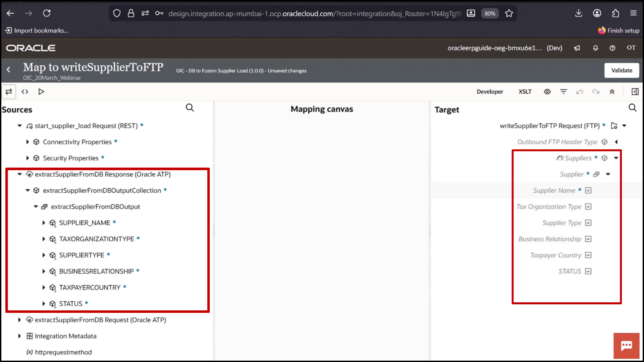Expand Connectivity Properties node
This screenshot has width=644, height=362.
pos(28,142)
